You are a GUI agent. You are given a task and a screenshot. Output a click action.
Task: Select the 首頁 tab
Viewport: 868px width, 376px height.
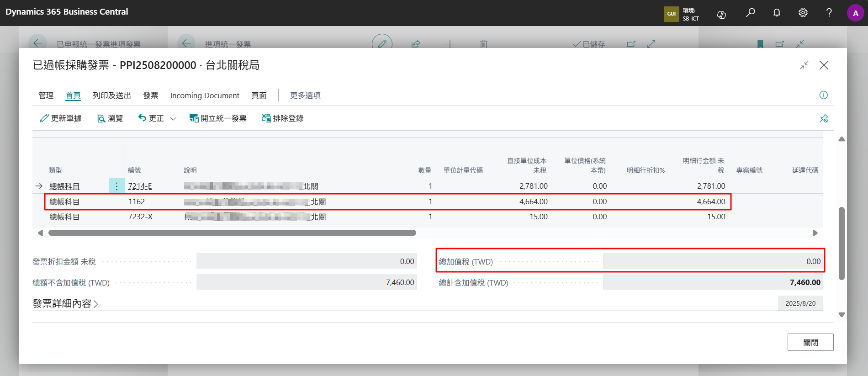[x=73, y=95]
